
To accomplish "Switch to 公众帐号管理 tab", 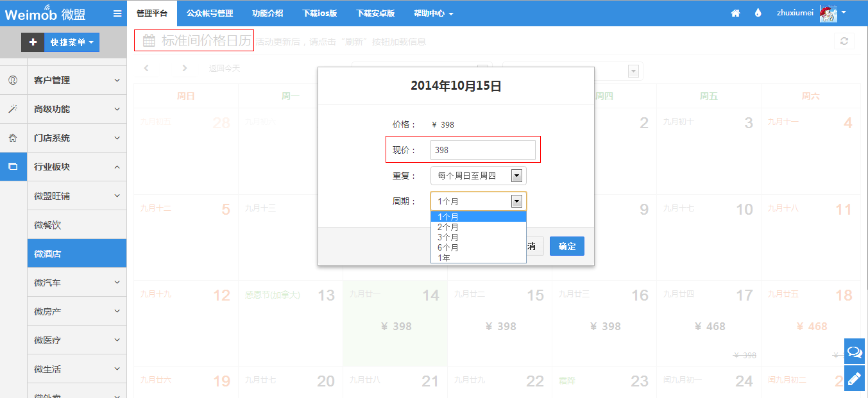I will (210, 13).
